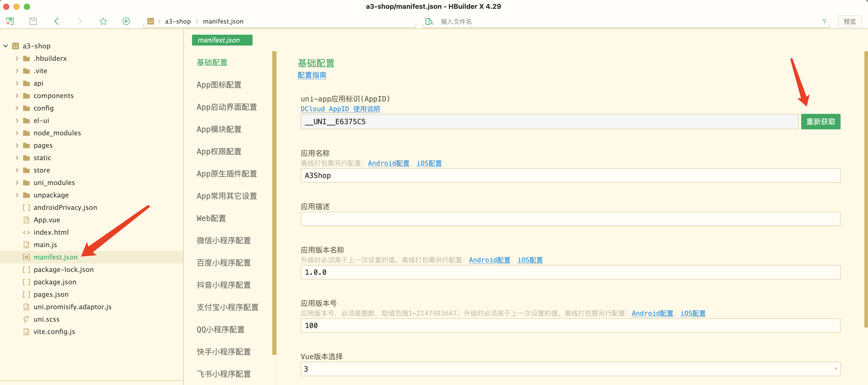Image resolution: width=868 pixels, height=385 pixels.
Task: Expand the unpackage folder
Action: (17, 195)
